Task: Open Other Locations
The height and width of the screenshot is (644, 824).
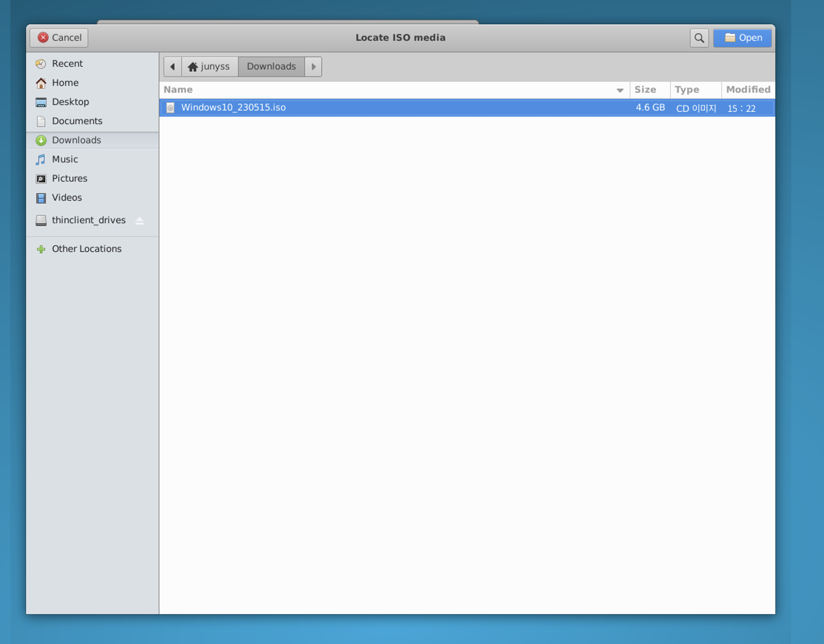Action: pyautogui.click(x=87, y=249)
